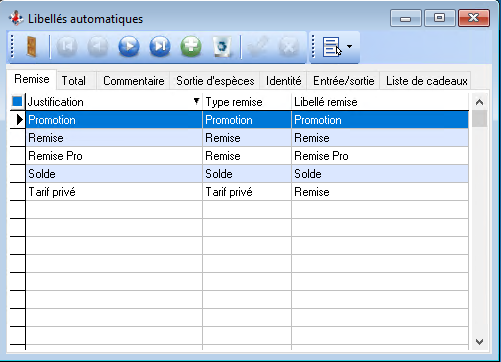Delete record using recycle bin icon

[x=222, y=46]
